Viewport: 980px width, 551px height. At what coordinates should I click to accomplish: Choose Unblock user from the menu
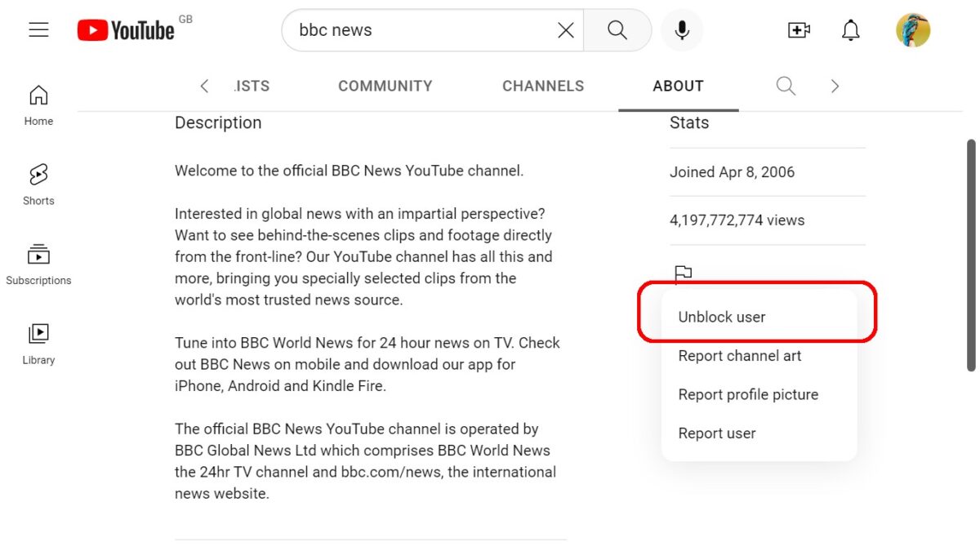pyautogui.click(x=759, y=317)
